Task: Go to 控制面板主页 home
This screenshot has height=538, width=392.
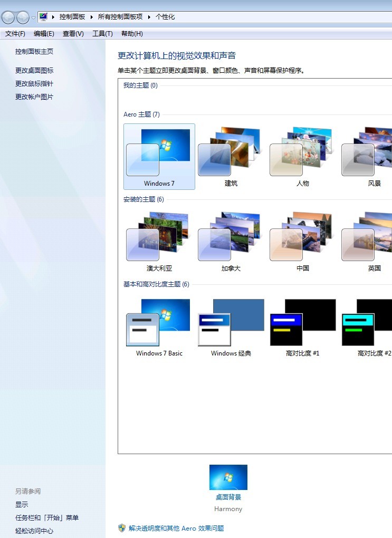Action: tap(34, 52)
